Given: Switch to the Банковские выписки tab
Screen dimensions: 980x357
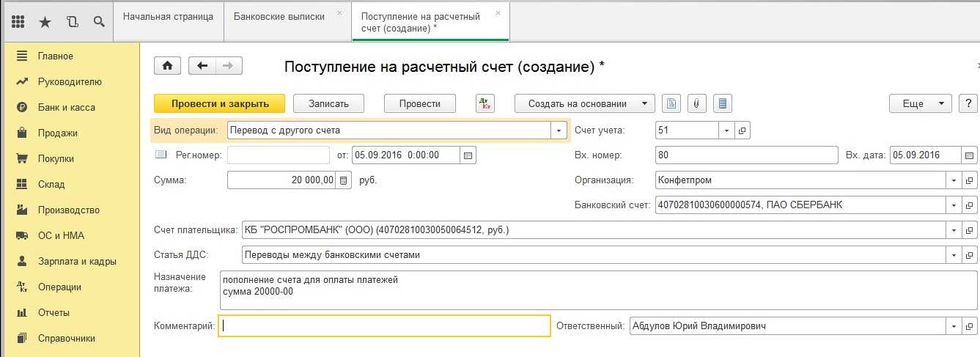Looking at the screenshot, I should click(x=279, y=16).
